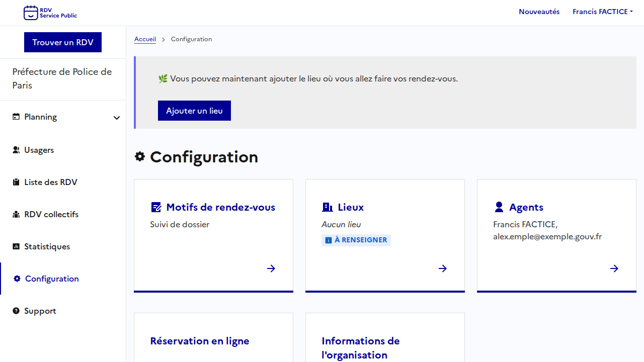Image resolution: width=644 pixels, height=362 pixels.
Task: Click the clipboard icon for Liste des RDV
Action: tap(16, 182)
